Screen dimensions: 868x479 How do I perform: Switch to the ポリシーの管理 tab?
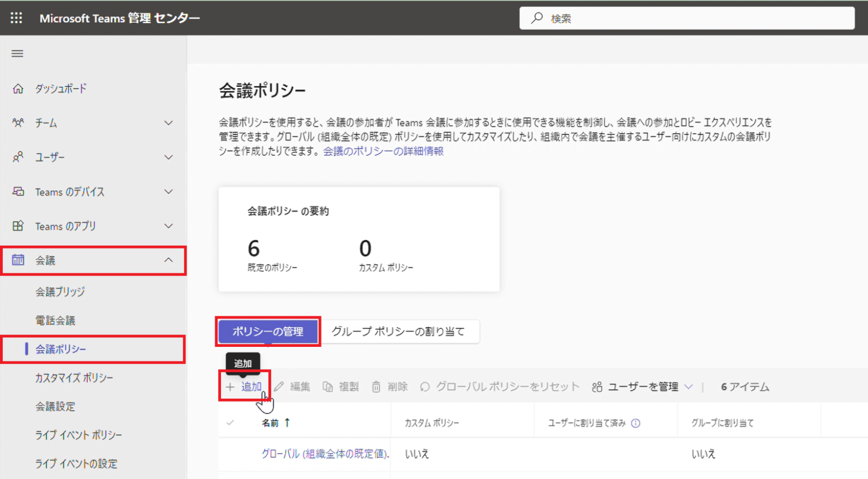coord(268,332)
